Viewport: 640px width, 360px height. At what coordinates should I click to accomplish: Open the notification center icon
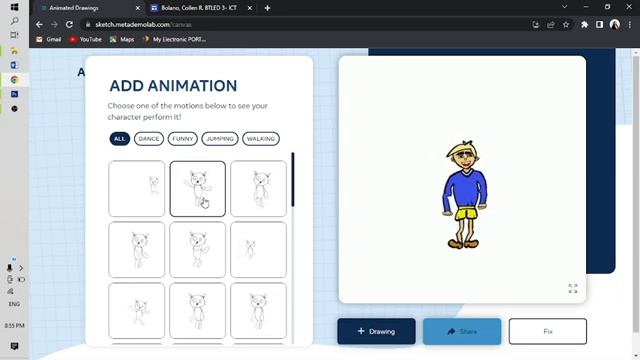[14, 346]
